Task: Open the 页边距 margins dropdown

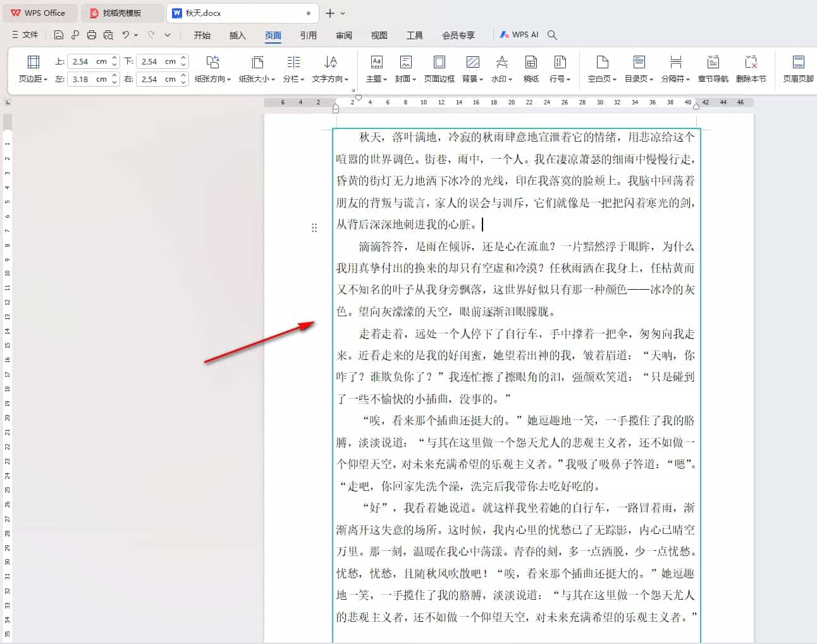Action: click(x=33, y=70)
